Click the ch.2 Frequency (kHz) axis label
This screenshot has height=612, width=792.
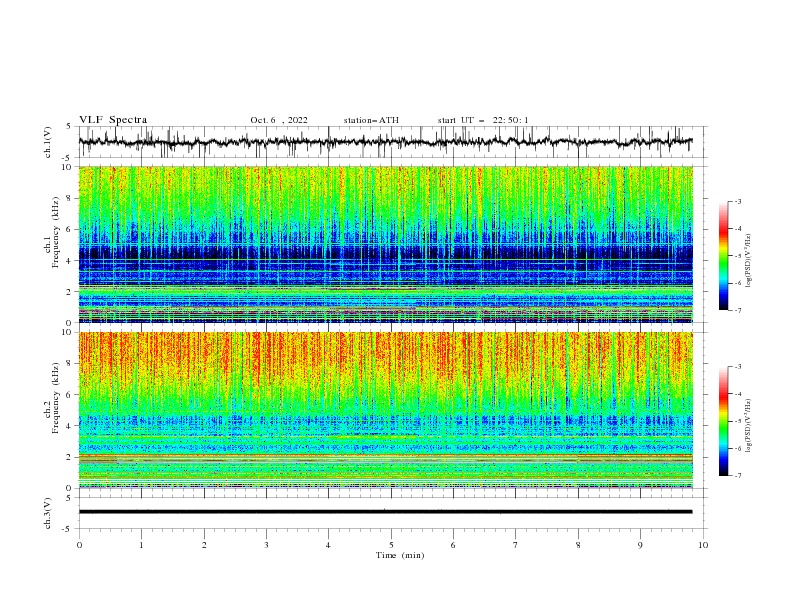(52, 397)
